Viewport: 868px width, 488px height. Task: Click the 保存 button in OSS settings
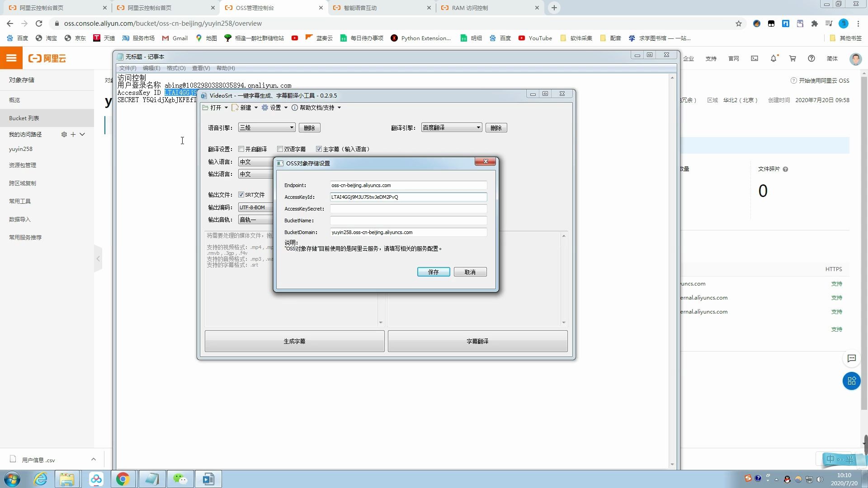[x=433, y=272]
